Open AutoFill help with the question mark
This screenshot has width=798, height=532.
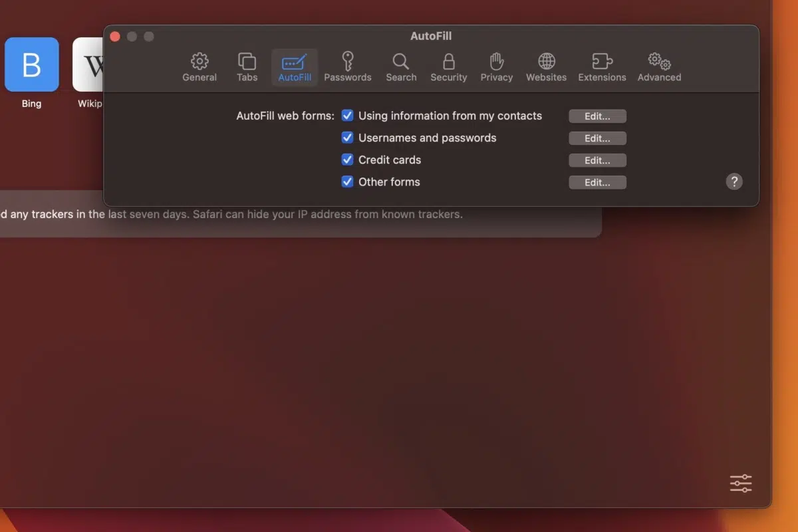pyautogui.click(x=733, y=181)
